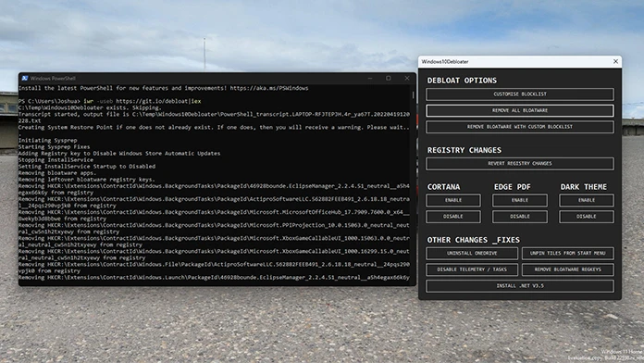The height and width of the screenshot is (363, 644).
Task: Disable Edge PDF
Action: 520,217
